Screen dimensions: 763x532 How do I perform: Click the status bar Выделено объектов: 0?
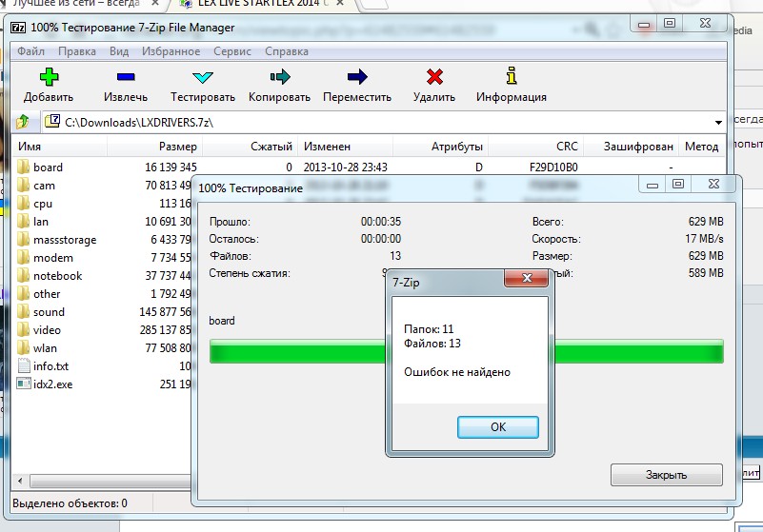tap(70, 502)
